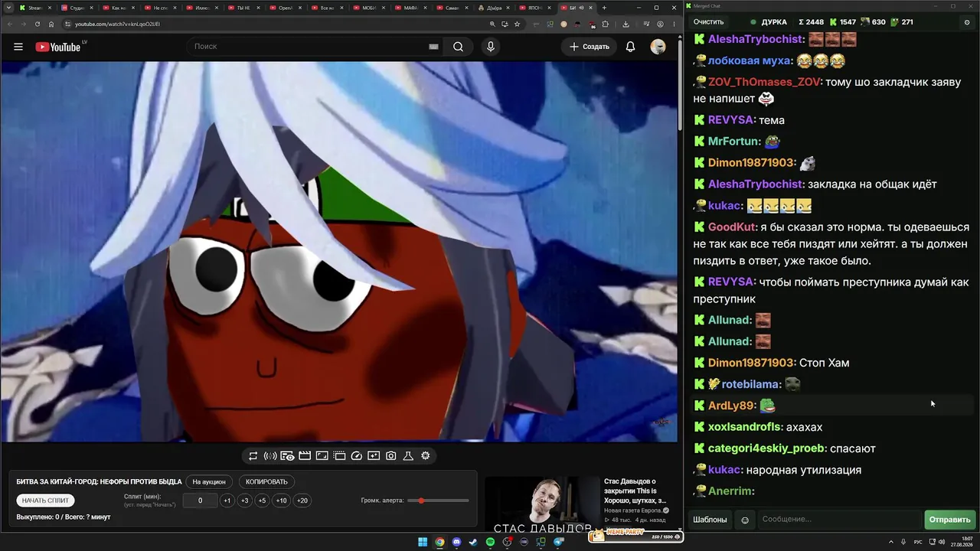Focus the split minutes input field
This screenshot has width=980, height=551.
(200, 500)
